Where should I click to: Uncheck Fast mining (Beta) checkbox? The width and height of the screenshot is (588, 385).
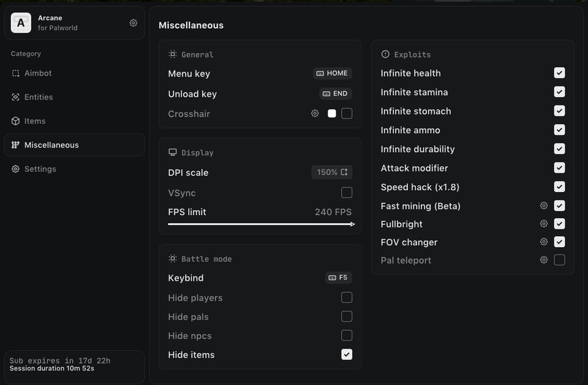(x=559, y=205)
